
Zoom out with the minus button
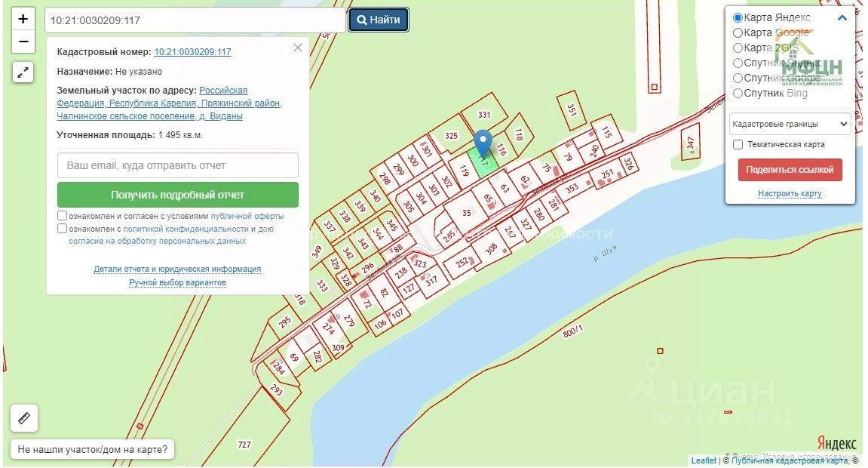coord(23,42)
